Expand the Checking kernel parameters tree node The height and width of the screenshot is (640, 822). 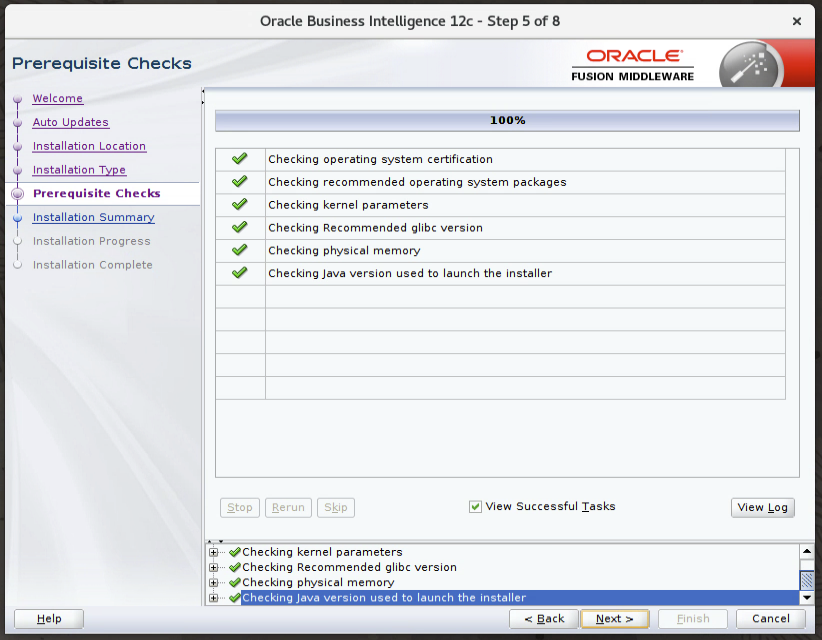tap(213, 552)
